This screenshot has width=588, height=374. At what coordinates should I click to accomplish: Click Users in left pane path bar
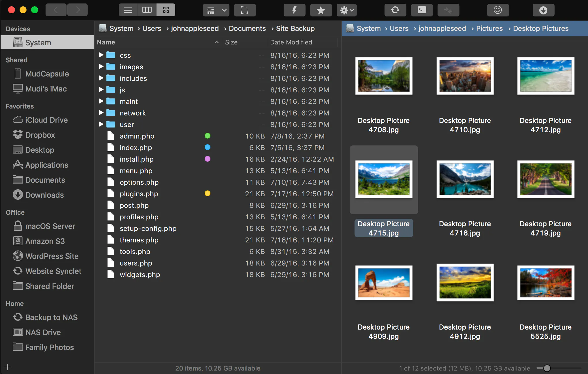[x=152, y=29]
